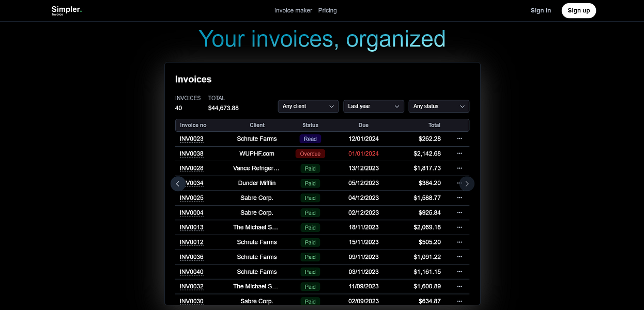This screenshot has height=310, width=644.
Task: Open the Any client filter dropdown
Action: [x=308, y=106]
